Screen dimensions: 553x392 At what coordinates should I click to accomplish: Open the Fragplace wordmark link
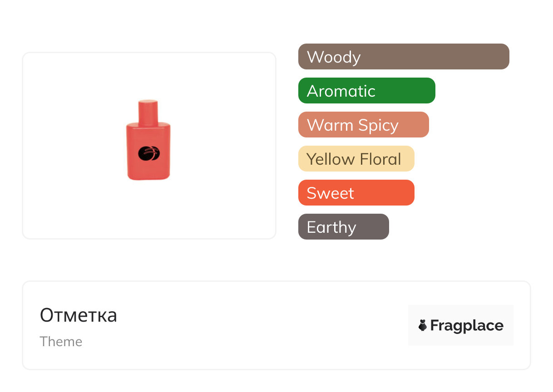(x=467, y=326)
